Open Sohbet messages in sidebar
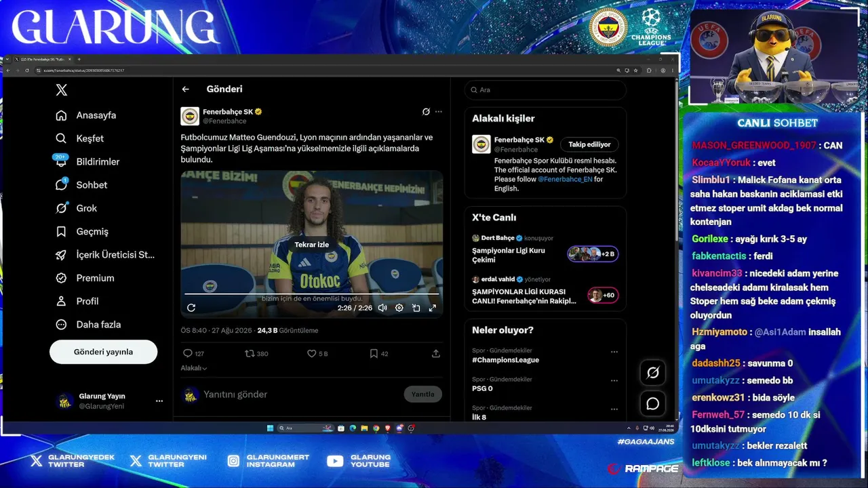868x488 pixels. (82, 185)
